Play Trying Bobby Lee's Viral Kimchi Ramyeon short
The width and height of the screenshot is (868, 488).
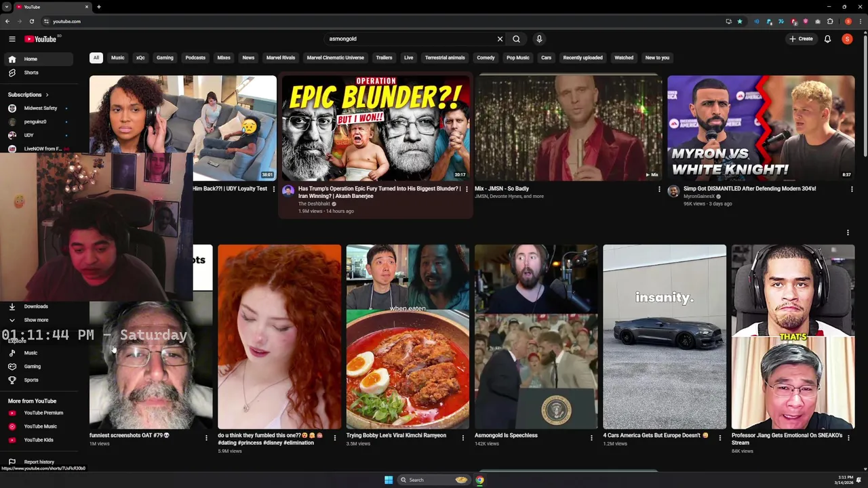pos(408,337)
